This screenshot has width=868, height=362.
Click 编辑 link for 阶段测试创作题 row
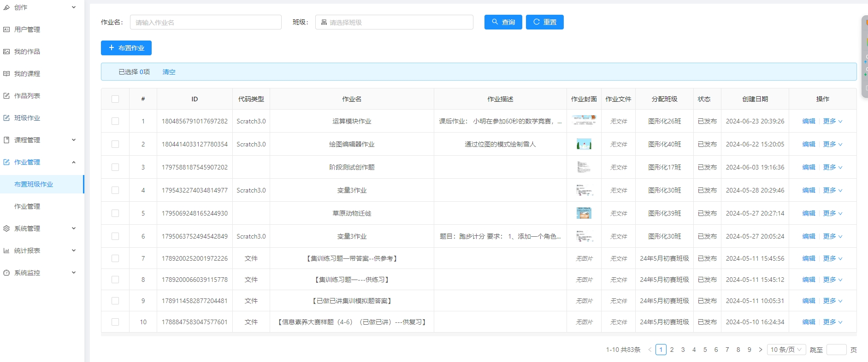pyautogui.click(x=809, y=167)
